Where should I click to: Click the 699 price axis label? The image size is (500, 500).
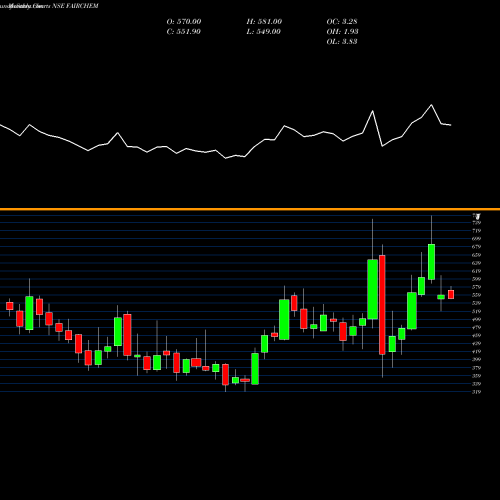pyautogui.click(x=477, y=239)
